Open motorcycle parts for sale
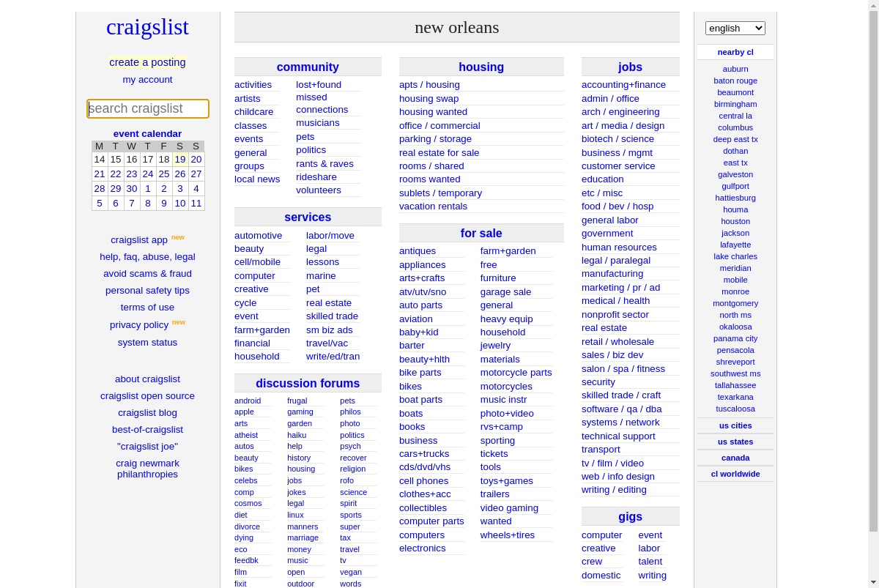Image resolution: width=879 pixels, height=588 pixels. 516,373
